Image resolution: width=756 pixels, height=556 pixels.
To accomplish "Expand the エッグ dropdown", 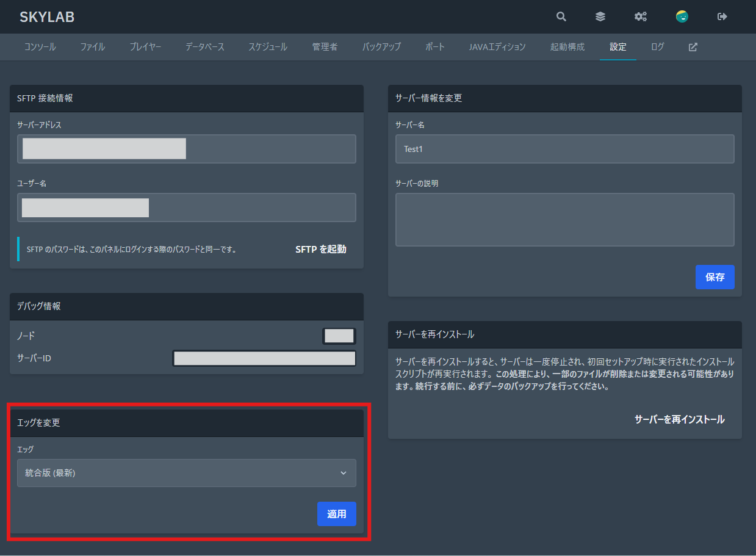I will click(187, 473).
